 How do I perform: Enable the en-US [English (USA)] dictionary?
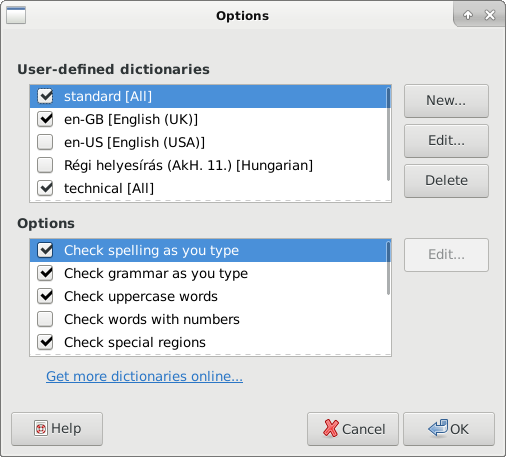tap(45, 142)
